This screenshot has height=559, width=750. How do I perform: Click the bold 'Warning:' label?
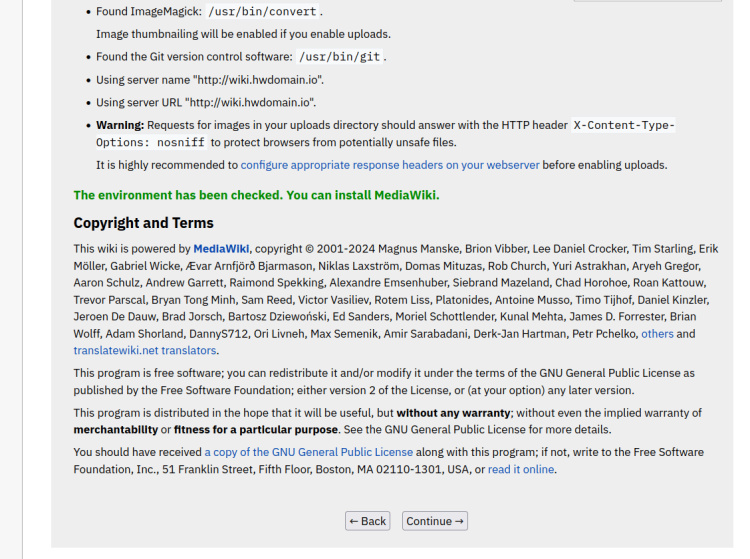coord(120,125)
